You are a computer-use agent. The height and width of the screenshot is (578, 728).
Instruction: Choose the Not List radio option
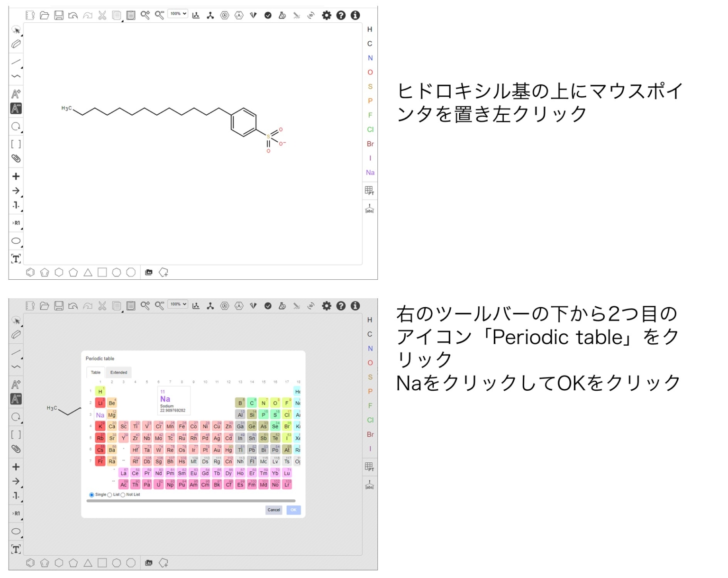click(x=123, y=495)
